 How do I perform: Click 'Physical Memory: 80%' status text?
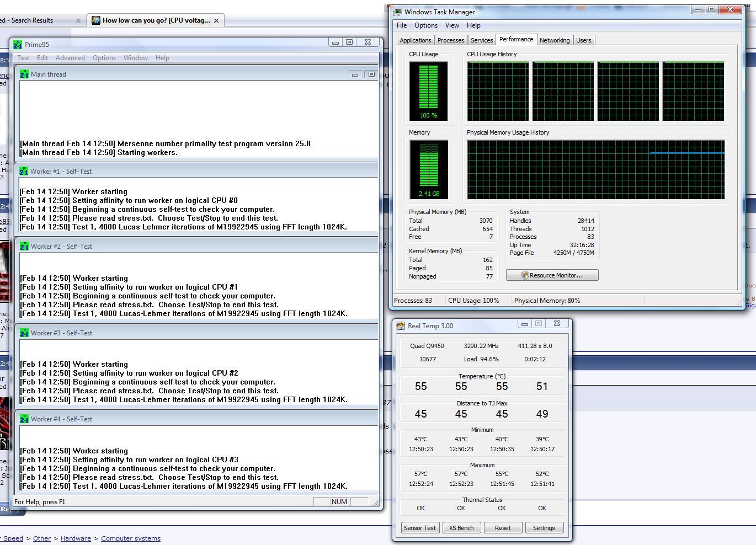pos(547,301)
